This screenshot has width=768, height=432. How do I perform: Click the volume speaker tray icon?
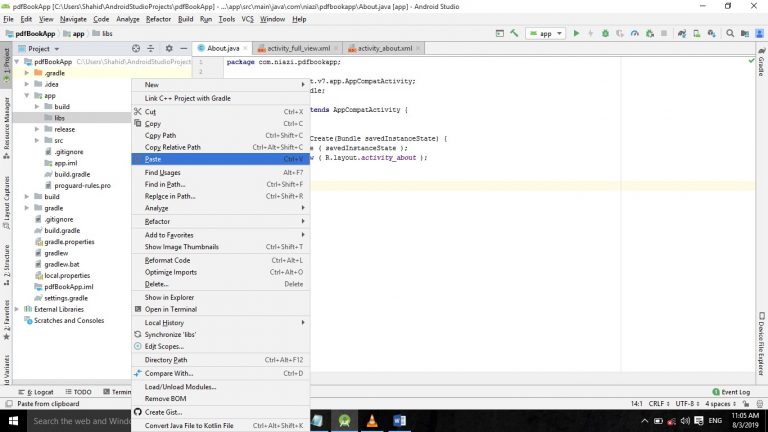click(685, 421)
